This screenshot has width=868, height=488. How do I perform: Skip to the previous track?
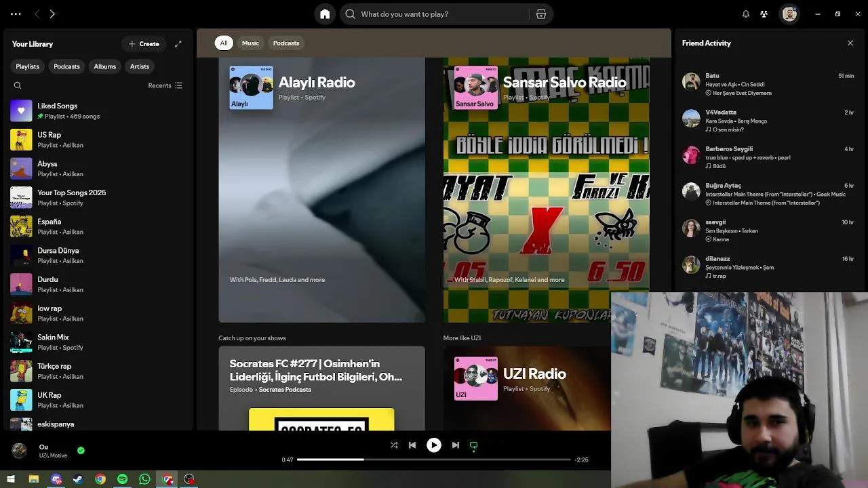tap(412, 445)
